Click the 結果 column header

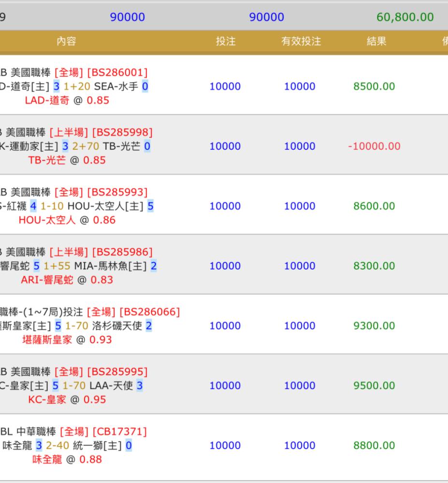click(376, 41)
